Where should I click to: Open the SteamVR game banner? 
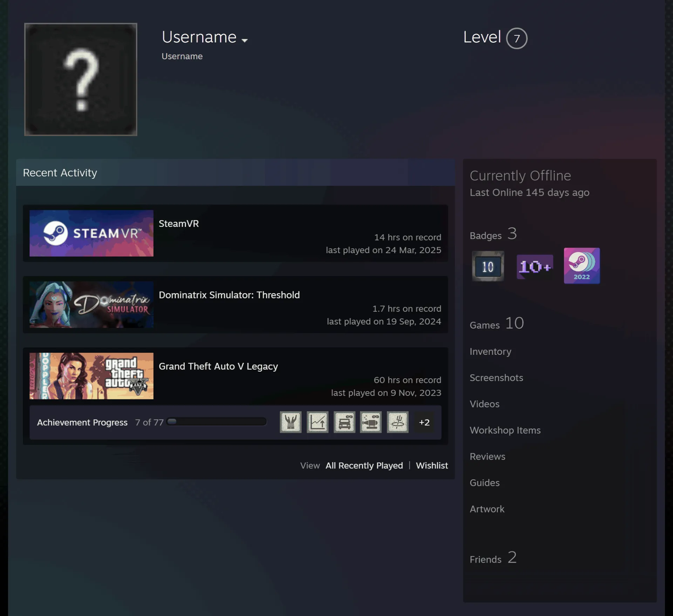(x=91, y=233)
